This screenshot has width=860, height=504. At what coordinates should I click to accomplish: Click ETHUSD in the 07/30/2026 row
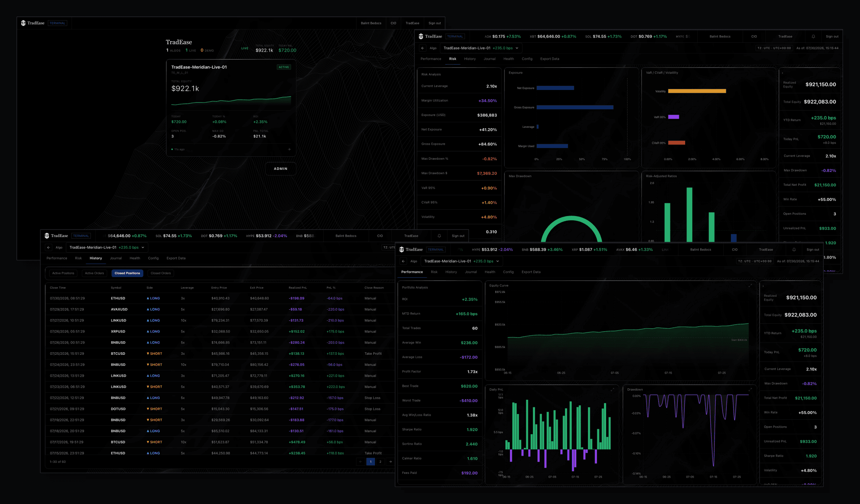(x=118, y=298)
